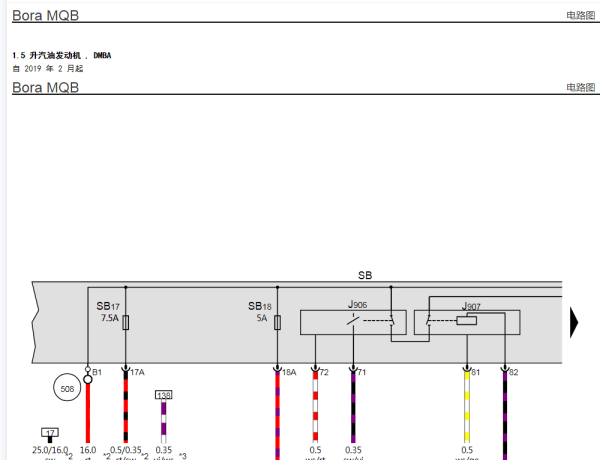This screenshot has height=460, width=600.
Task: Select the black/violet wire at pin 71
Action: pyautogui.click(x=353, y=408)
